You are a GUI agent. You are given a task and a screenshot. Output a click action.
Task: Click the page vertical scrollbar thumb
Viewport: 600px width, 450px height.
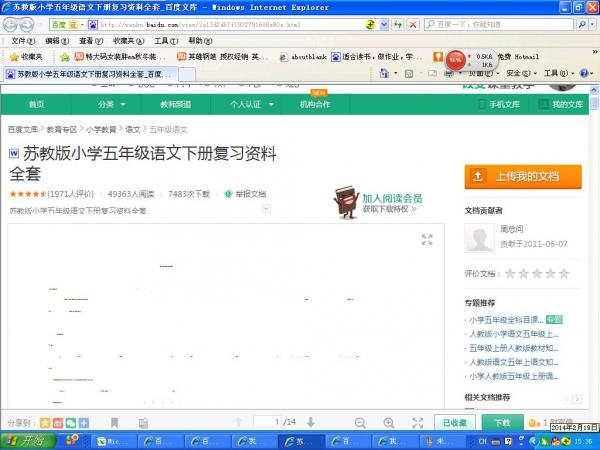[594, 103]
